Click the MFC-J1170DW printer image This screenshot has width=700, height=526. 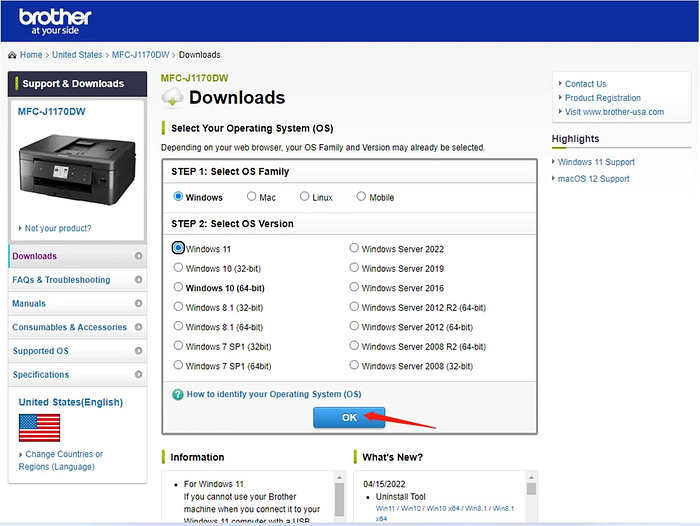tap(77, 169)
